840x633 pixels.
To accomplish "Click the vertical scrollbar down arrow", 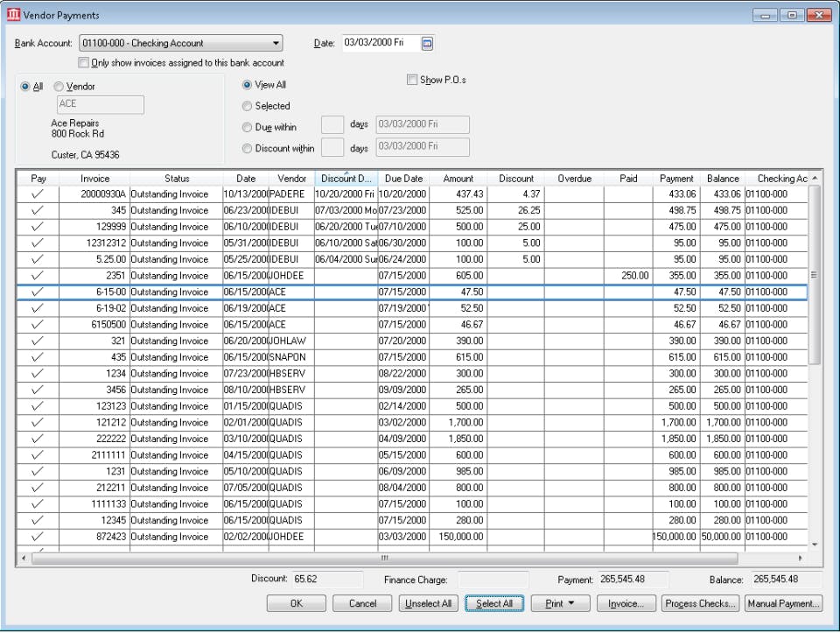I will 815,545.
